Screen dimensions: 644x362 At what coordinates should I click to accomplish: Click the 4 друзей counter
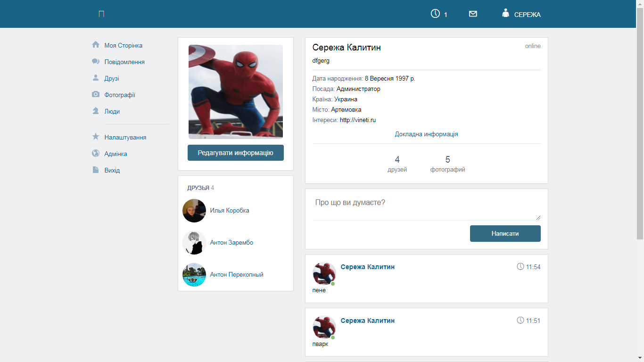click(397, 164)
